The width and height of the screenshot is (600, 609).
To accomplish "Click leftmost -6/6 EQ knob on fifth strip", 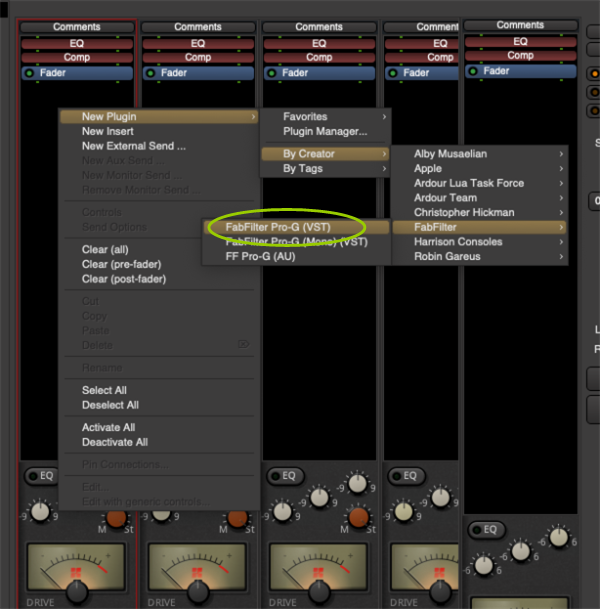I will click(x=483, y=566).
